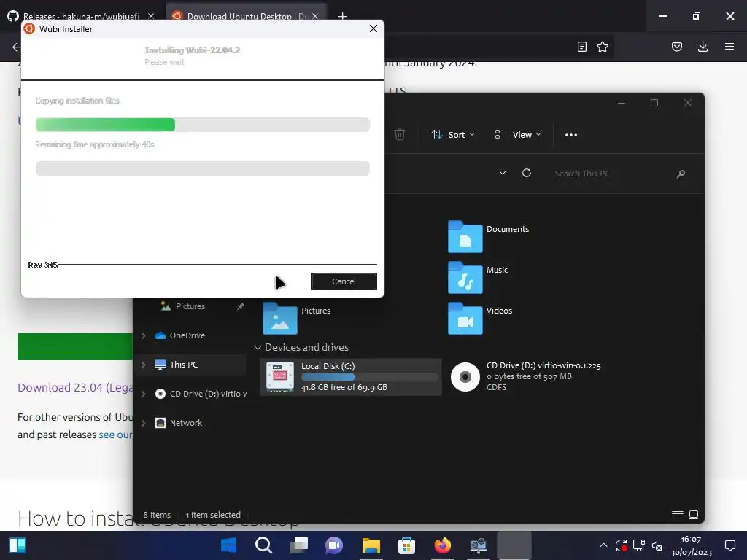This screenshot has height=560, width=747.
Task: Follow the 'see our' past releases link
Action: pos(115,435)
